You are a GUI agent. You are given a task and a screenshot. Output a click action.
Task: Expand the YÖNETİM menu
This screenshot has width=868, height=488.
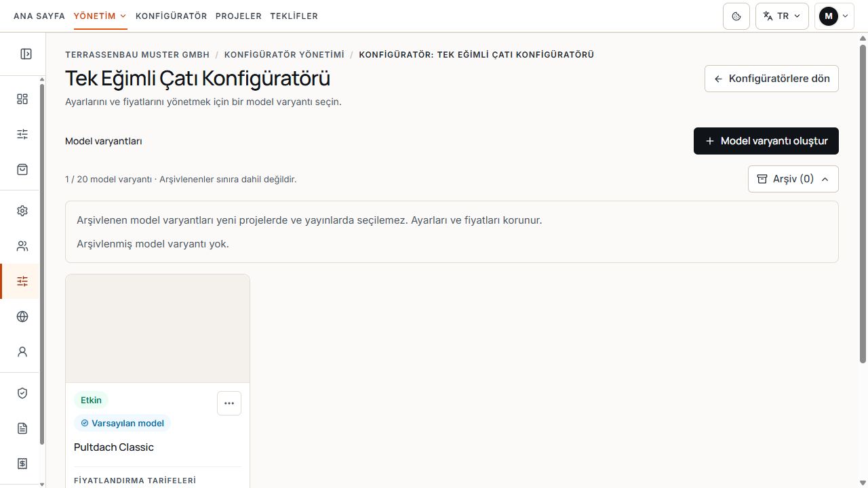coord(100,16)
